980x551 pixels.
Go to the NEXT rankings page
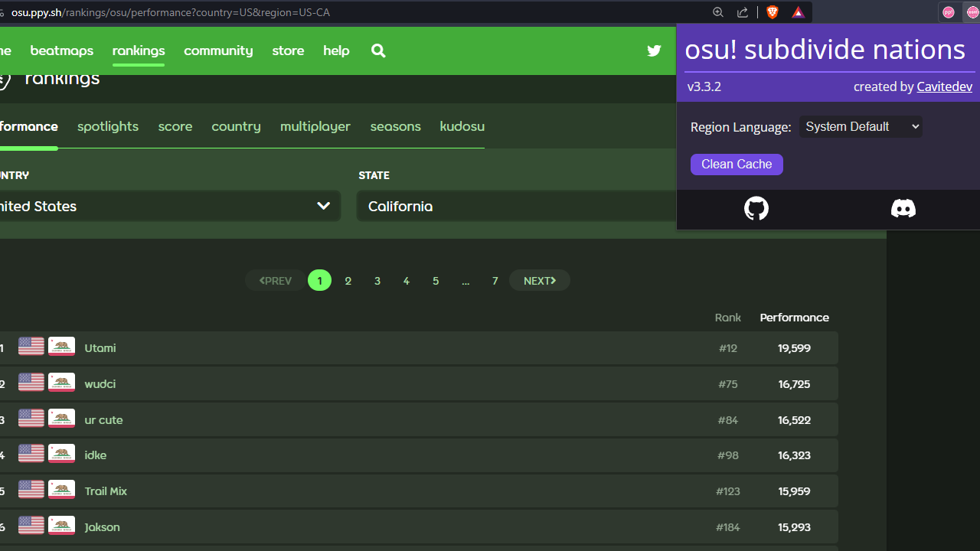(540, 281)
